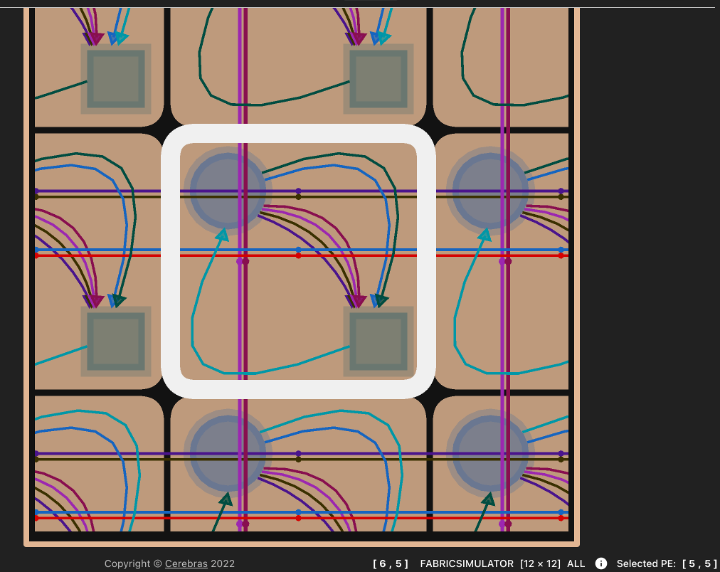Click the "ALL" status bar entry
Screen dimensions: 720x572
point(576,564)
